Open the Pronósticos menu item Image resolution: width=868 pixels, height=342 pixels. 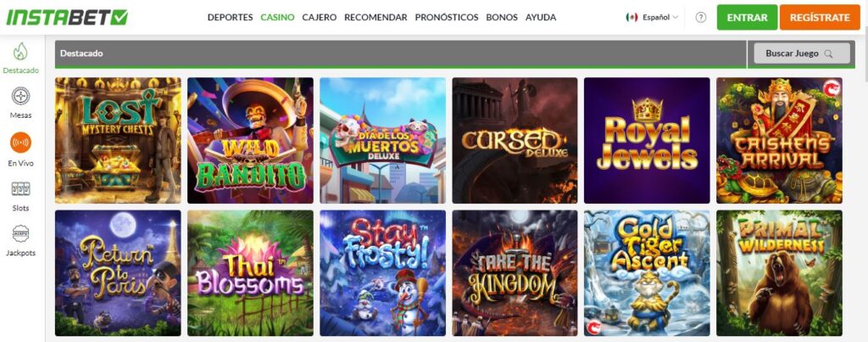coord(447,17)
